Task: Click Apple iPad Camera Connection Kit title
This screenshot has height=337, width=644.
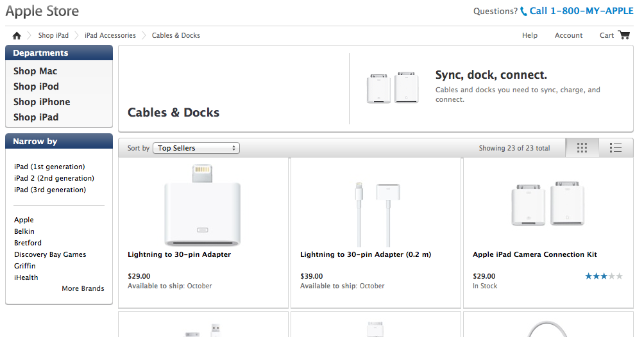Action: click(535, 254)
